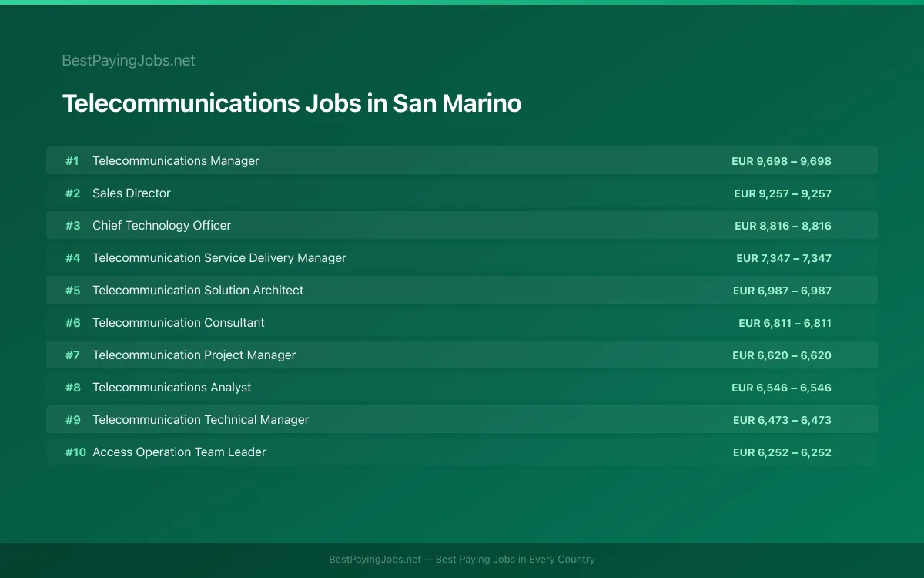The height and width of the screenshot is (578, 924).
Task: Click rank number #4
Action: [72, 258]
